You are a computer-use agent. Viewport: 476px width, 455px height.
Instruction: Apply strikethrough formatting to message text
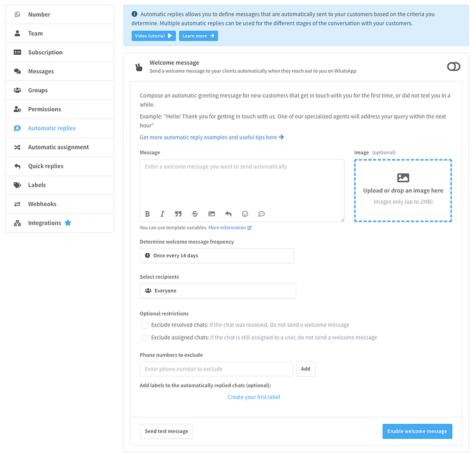click(195, 214)
